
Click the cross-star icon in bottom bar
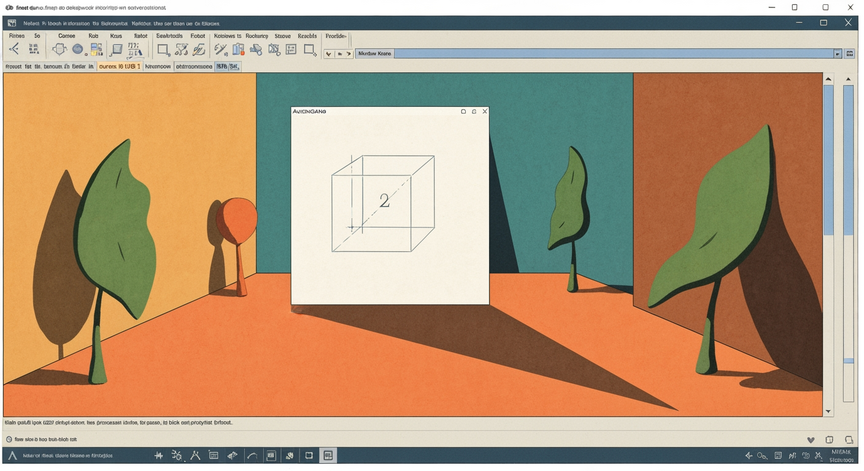tap(159, 456)
